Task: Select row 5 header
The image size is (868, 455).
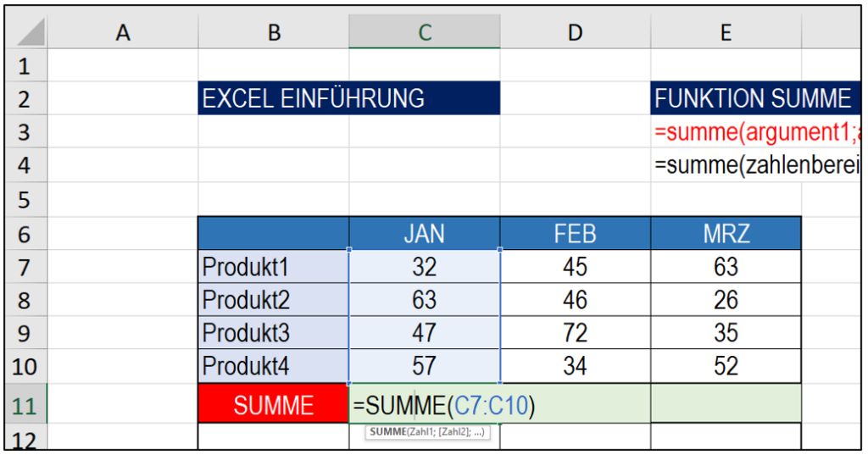Action: click(x=25, y=199)
